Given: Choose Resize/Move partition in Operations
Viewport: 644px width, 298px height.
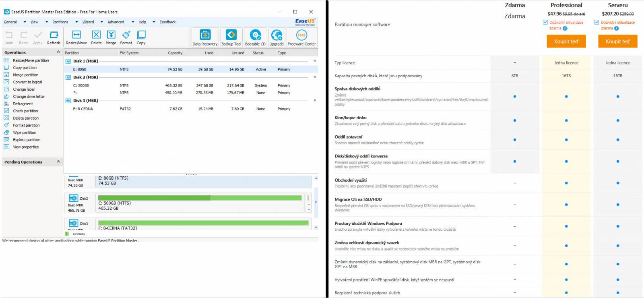Looking at the screenshot, I should 27,60.
